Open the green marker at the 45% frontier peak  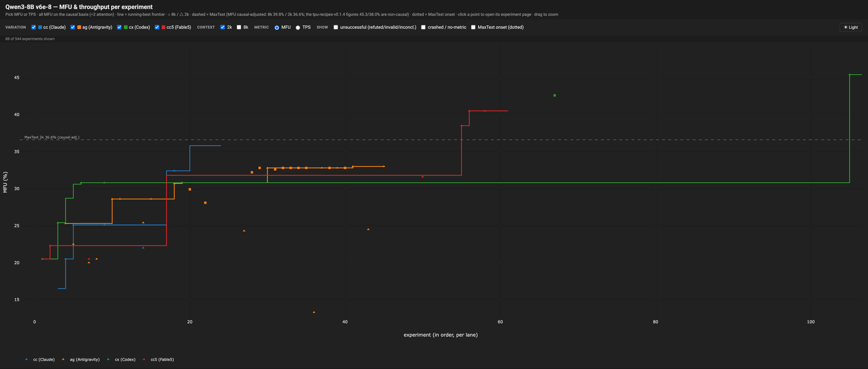849,75
